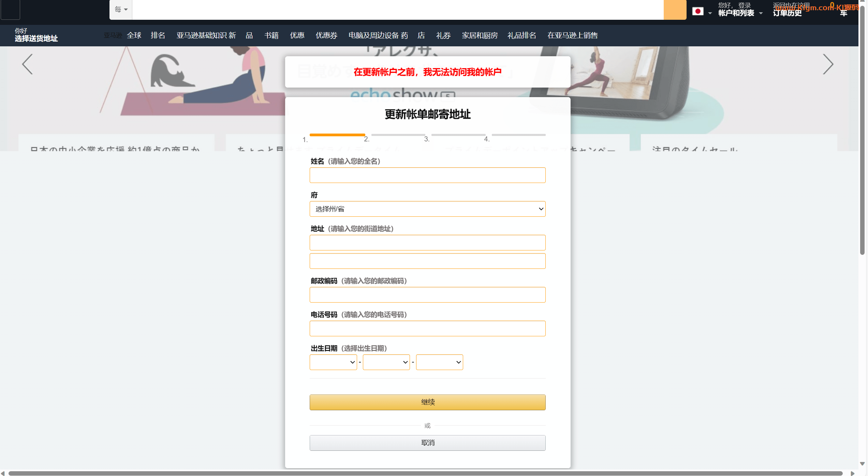Click the 邮政编码 postal code field

pyautogui.click(x=427, y=295)
